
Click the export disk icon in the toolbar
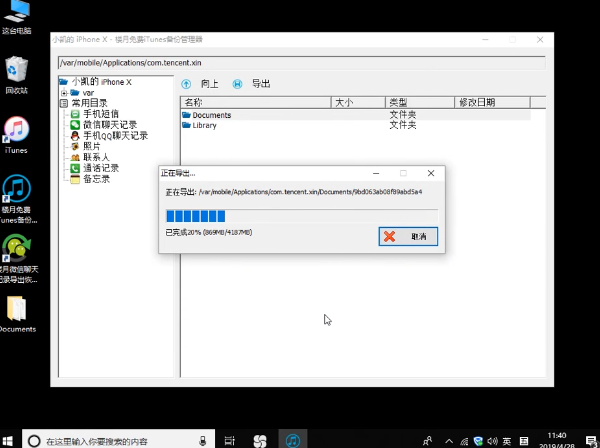tap(237, 84)
